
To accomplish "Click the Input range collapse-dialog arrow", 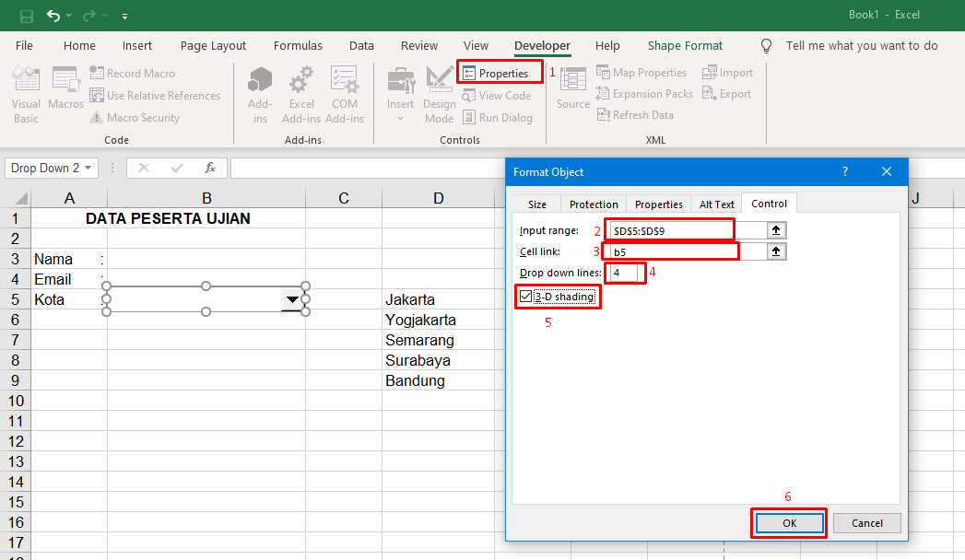I will (775, 229).
